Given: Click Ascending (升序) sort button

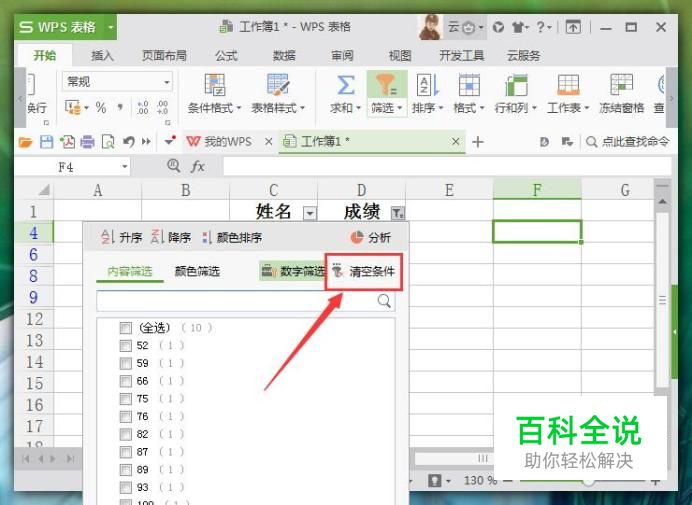Looking at the screenshot, I should (x=122, y=237).
